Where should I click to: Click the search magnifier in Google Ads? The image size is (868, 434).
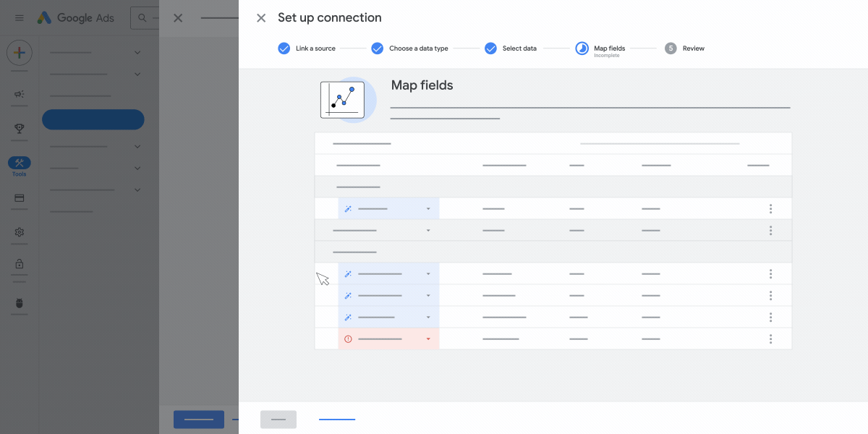pos(142,18)
